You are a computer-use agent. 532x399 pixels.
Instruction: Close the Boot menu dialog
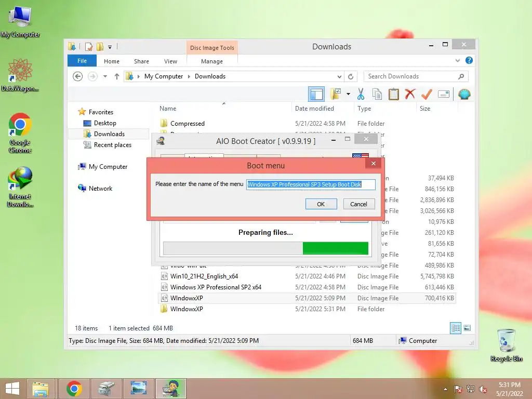click(x=373, y=164)
